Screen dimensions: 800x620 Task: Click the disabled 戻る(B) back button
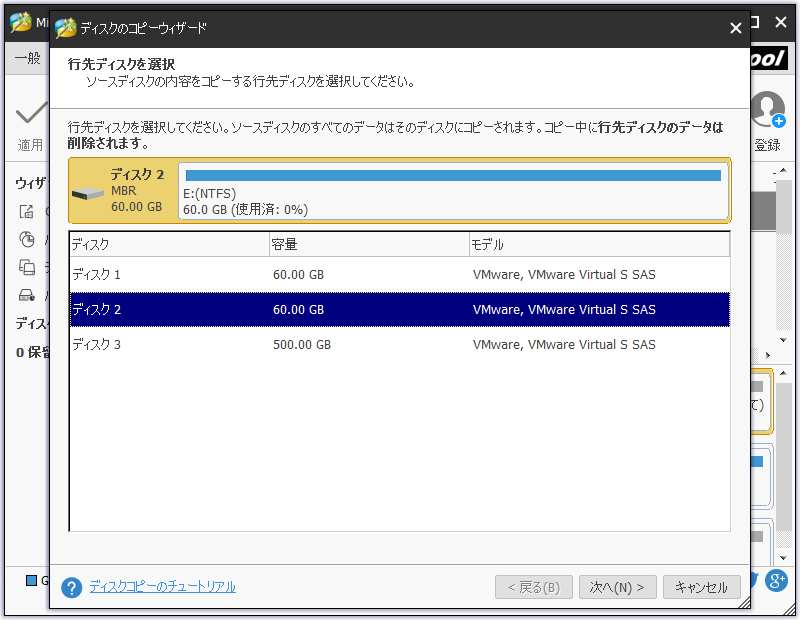pyautogui.click(x=534, y=587)
